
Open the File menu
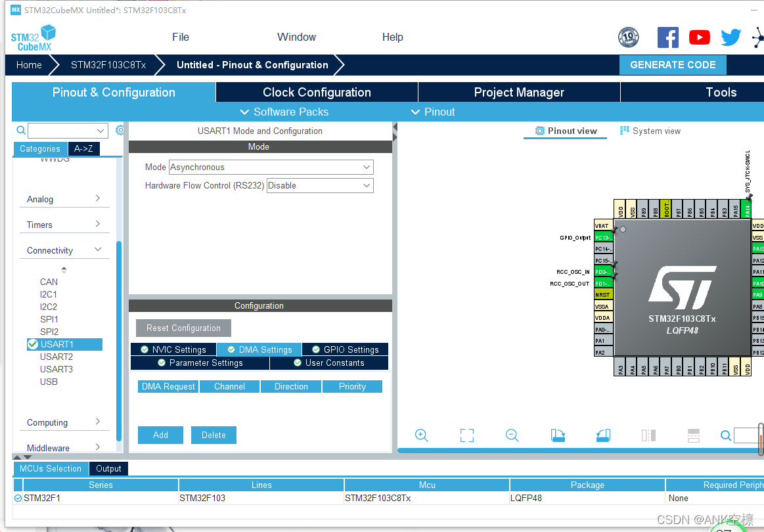[x=180, y=37]
